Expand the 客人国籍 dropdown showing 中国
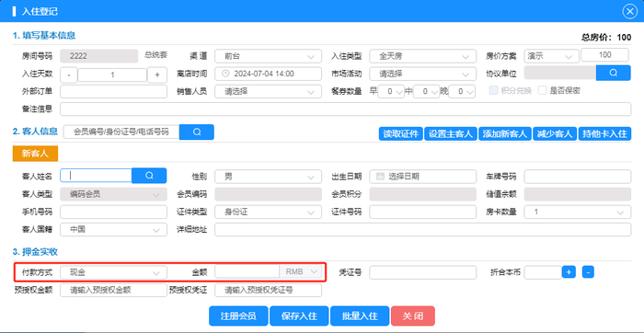 [x=113, y=230]
